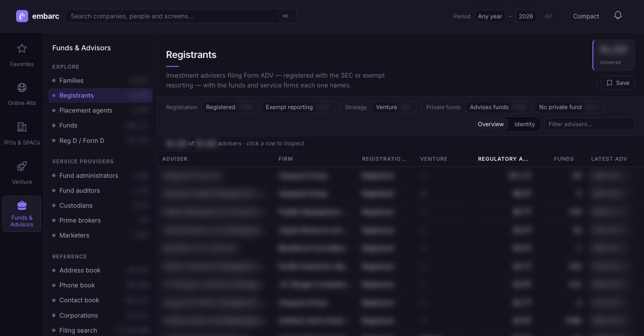Focus the global search box
Viewport: 644px width, 336px height.
point(181,16)
